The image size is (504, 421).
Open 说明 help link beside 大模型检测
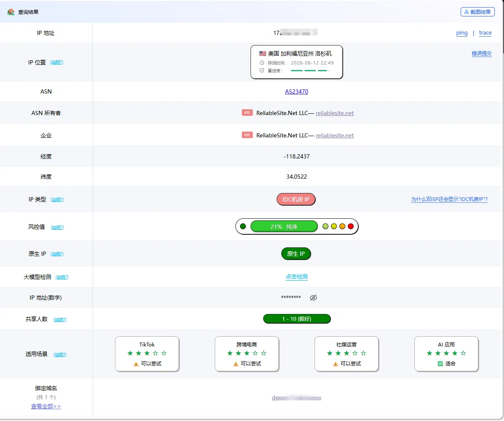[62, 277]
